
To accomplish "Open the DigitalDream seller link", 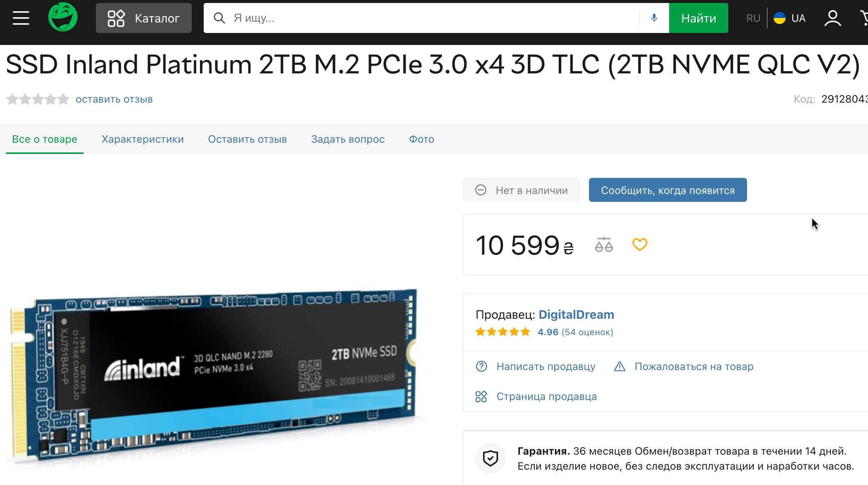I will point(576,315).
